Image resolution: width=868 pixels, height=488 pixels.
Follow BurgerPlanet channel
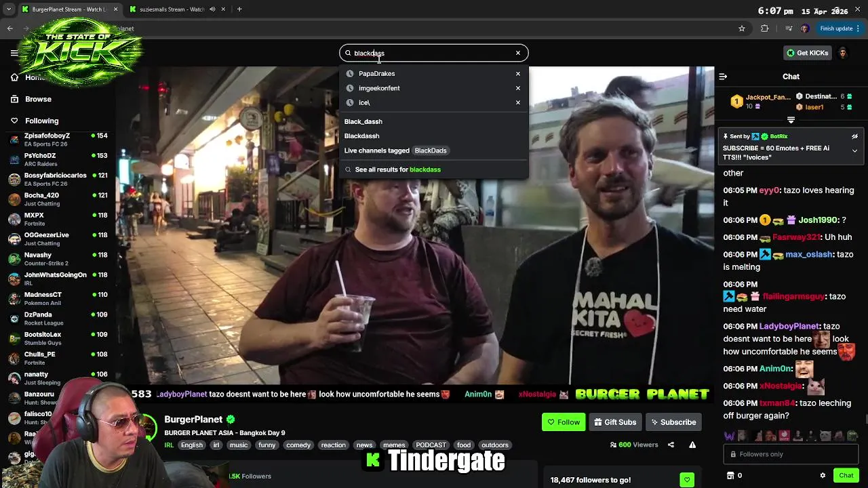564,422
